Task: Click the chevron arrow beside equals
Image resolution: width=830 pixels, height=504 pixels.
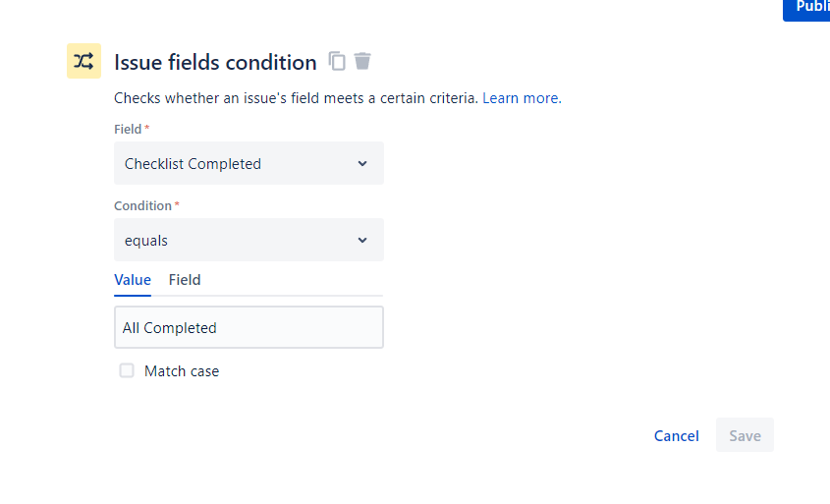Action: point(362,240)
